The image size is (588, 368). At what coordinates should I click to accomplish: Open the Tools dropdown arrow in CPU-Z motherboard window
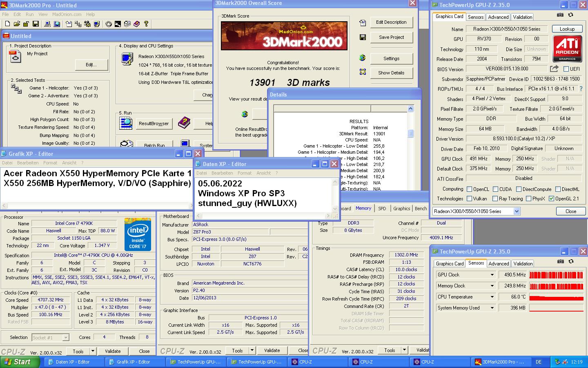252,350
